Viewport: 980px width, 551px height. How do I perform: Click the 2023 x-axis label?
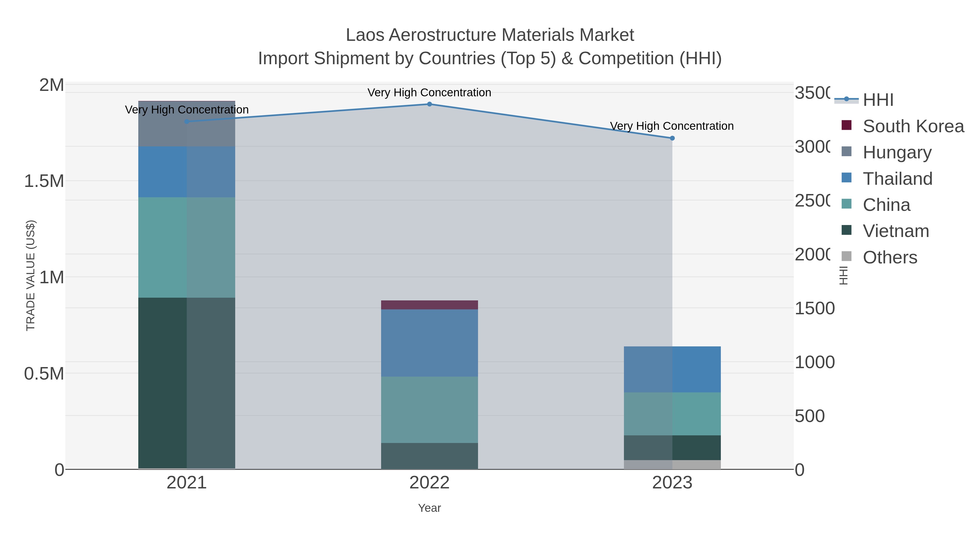point(672,483)
